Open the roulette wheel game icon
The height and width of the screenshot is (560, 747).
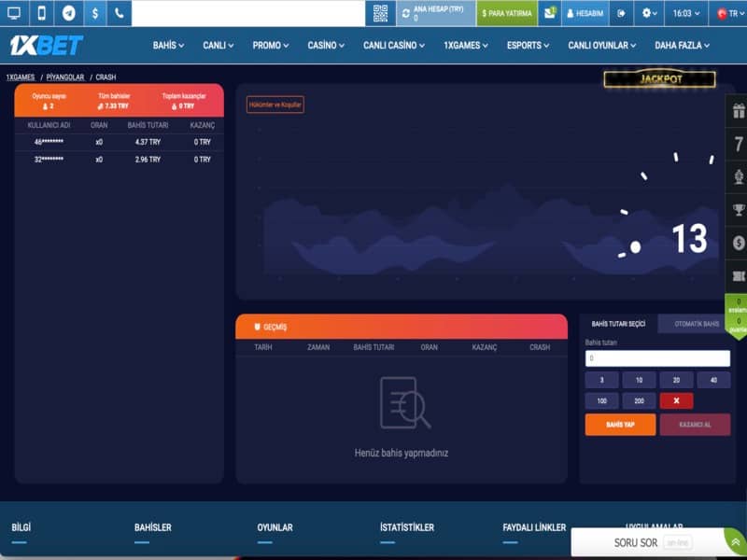click(x=736, y=179)
